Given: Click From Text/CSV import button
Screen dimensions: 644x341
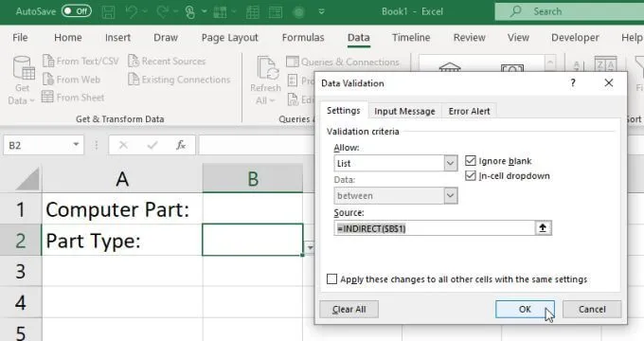Looking at the screenshot, I should pyautogui.click(x=80, y=62).
